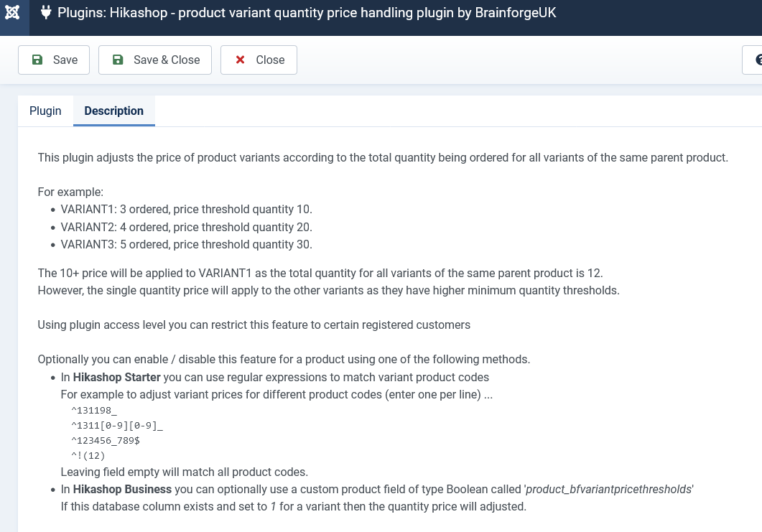762x532 pixels.
Task: Click the 'VARIANT2: 4 ordered' list line
Action: 186,227
